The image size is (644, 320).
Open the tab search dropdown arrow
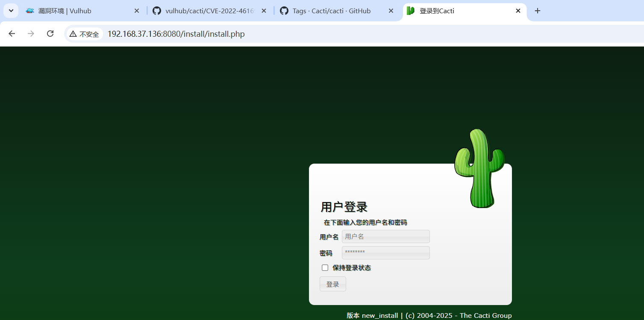(11, 11)
